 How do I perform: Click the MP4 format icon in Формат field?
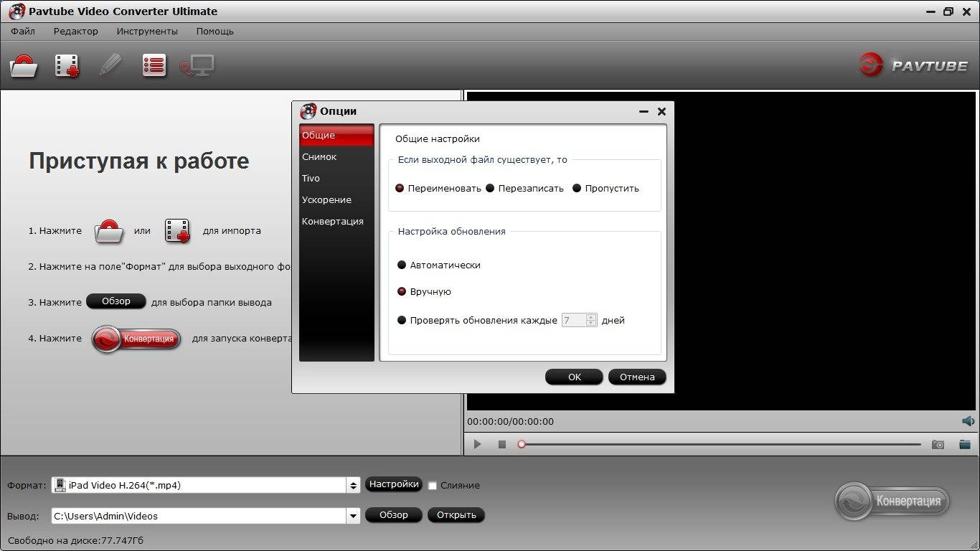[60, 486]
